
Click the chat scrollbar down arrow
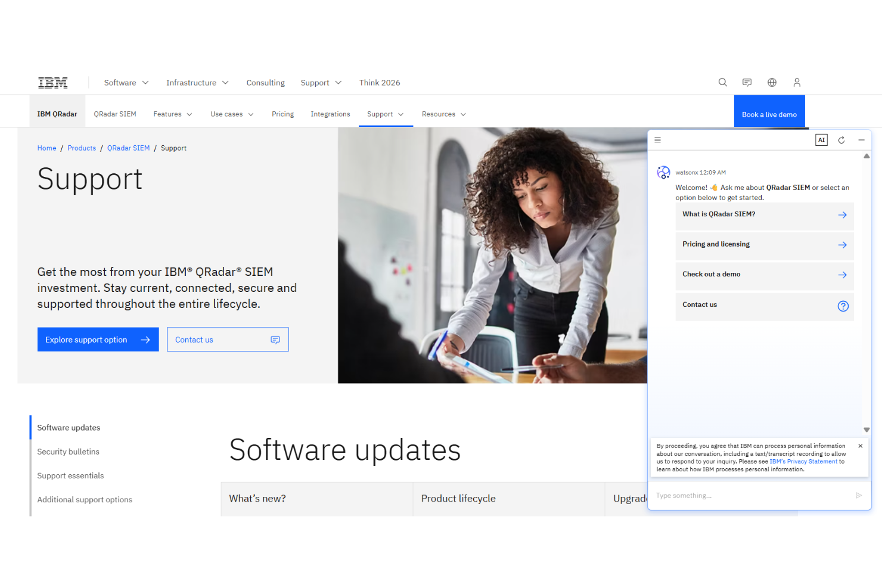click(x=867, y=430)
